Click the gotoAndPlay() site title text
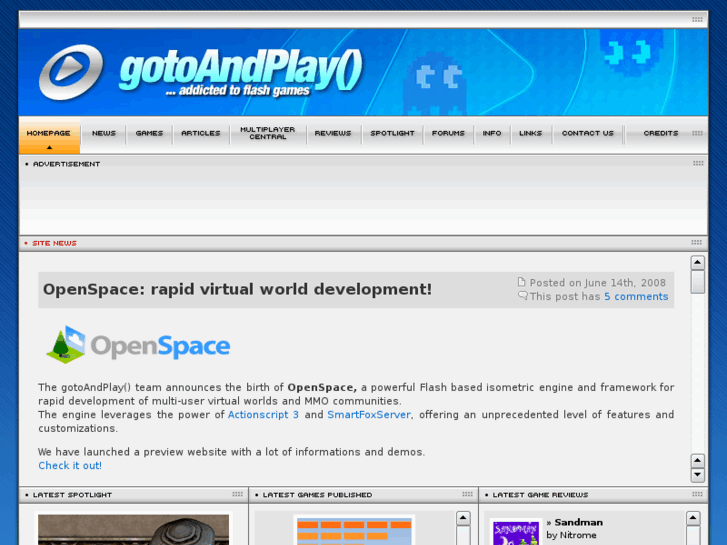Viewport: 727px width, 545px height. (241, 70)
